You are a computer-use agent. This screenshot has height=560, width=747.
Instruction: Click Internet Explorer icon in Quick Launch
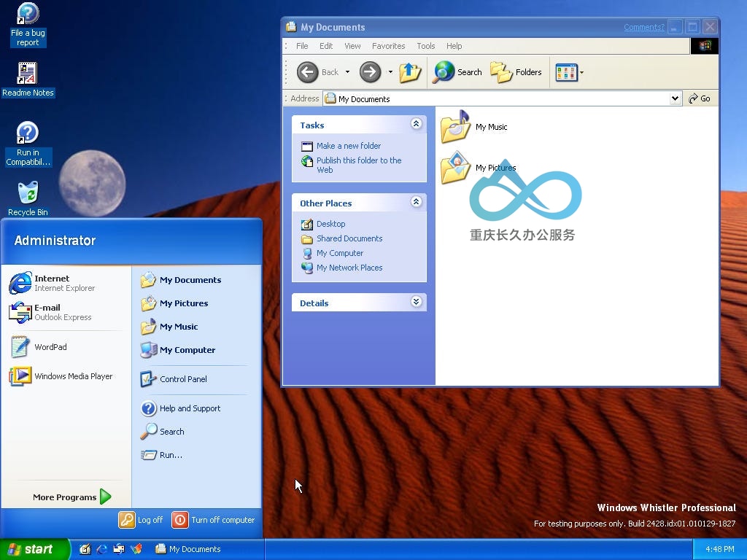tap(102, 549)
